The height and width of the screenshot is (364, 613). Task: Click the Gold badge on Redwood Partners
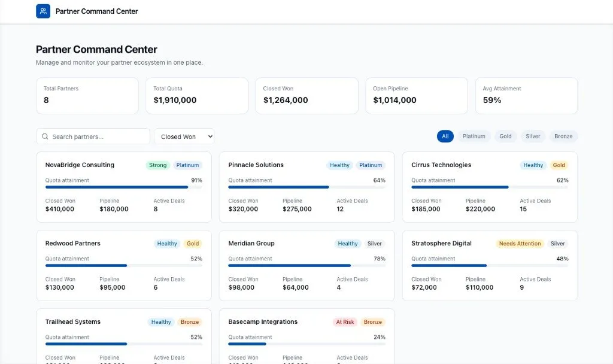click(x=193, y=244)
